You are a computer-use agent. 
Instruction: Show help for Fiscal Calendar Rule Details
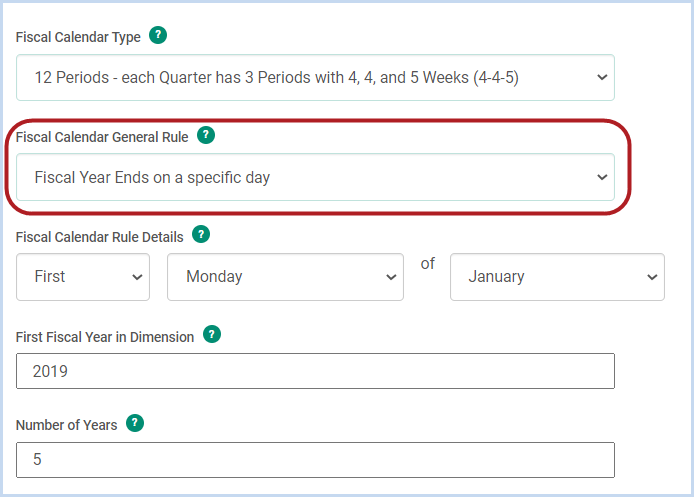pyautogui.click(x=201, y=234)
